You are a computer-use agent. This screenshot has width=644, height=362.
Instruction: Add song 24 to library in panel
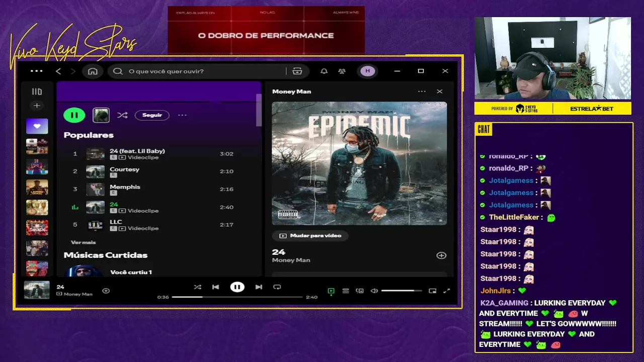point(441,255)
